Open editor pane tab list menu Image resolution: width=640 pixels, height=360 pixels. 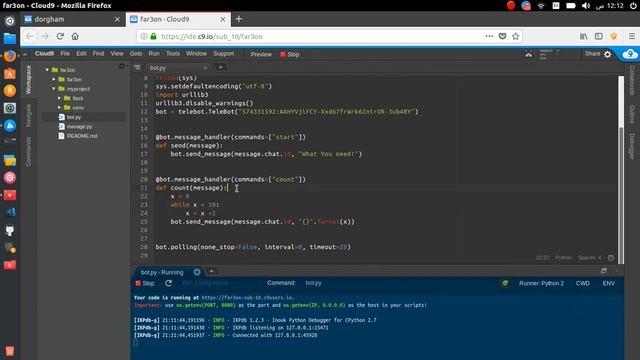click(x=137, y=67)
